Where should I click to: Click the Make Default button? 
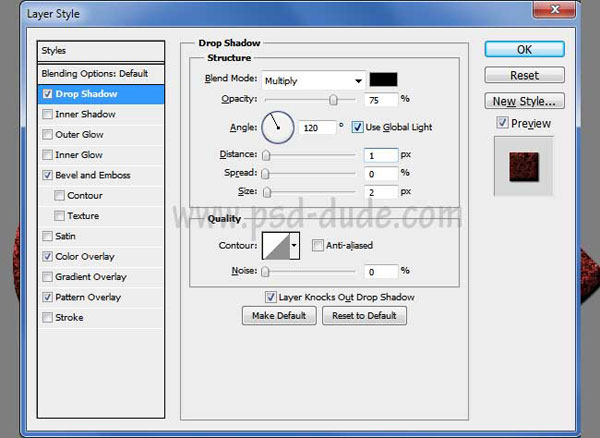coord(279,316)
